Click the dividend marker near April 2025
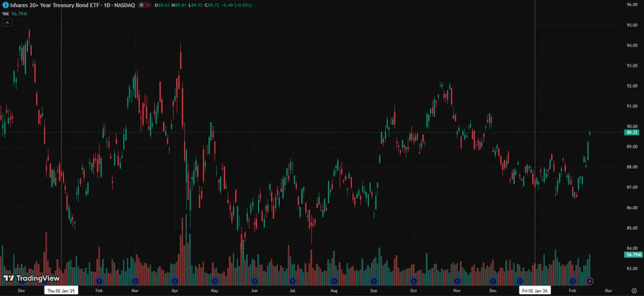644x296 pixels. (175, 281)
